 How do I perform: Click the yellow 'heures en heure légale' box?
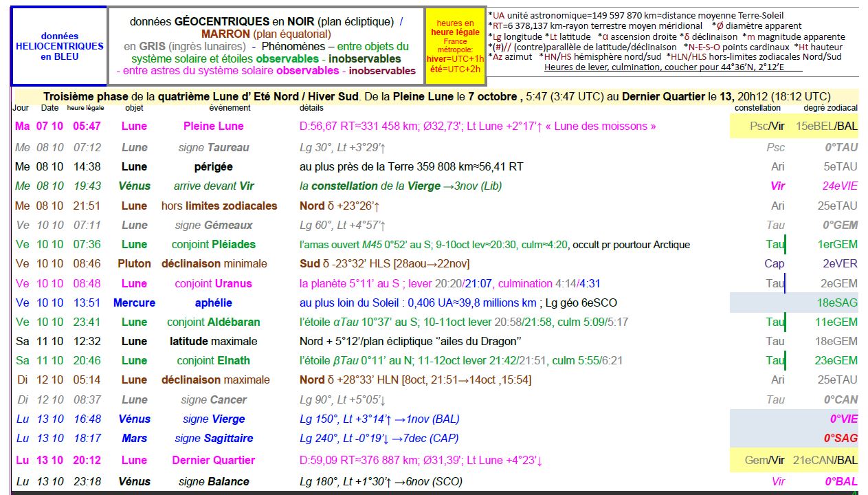pyautogui.click(x=454, y=45)
